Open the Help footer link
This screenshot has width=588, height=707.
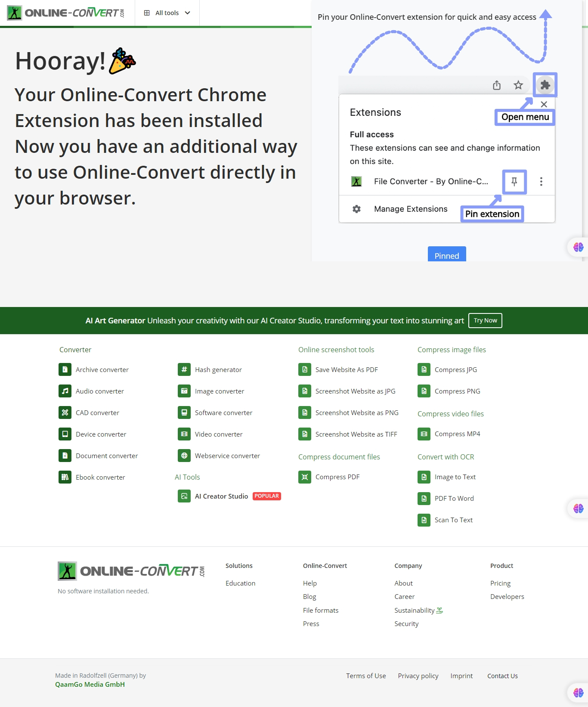pos(310,583)
